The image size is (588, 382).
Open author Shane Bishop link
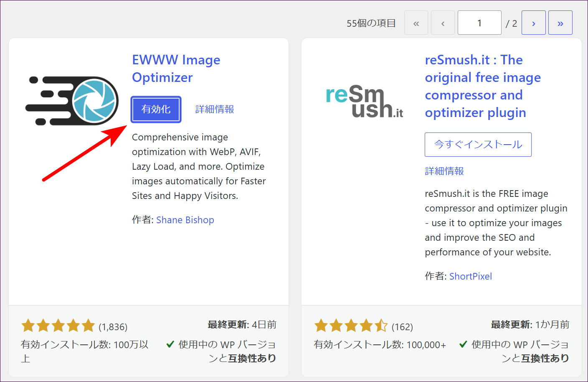(185, 220)
